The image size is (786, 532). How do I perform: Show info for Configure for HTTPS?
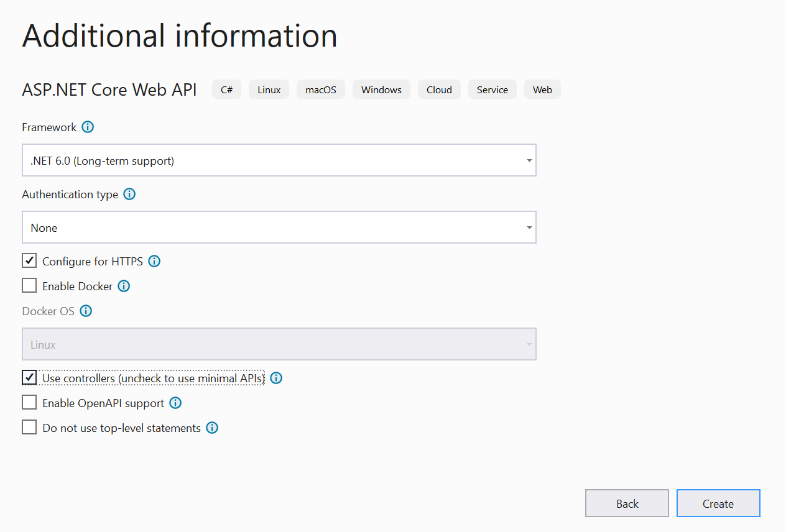(x=154, y=262)
